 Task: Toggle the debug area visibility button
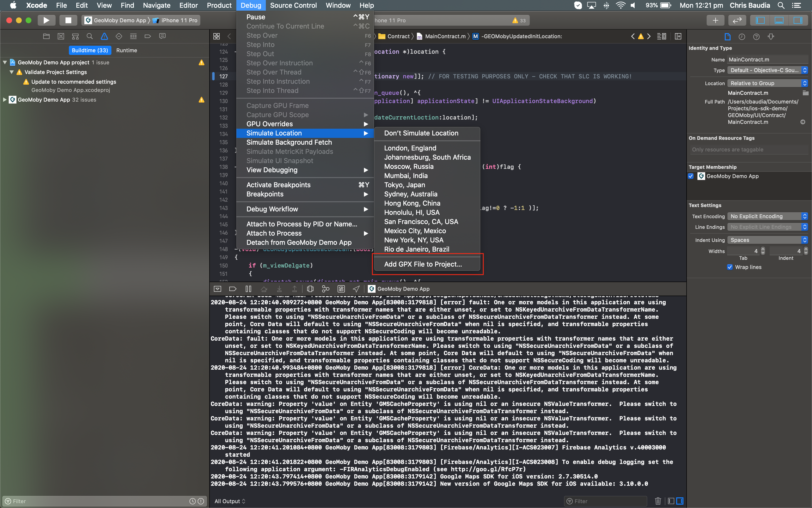(779, 21)
